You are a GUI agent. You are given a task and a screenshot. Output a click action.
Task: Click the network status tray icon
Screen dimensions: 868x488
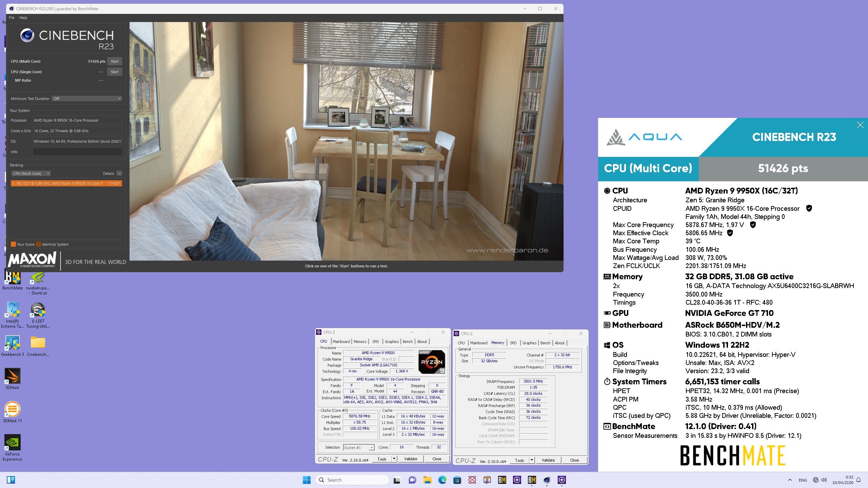(815, 480)
